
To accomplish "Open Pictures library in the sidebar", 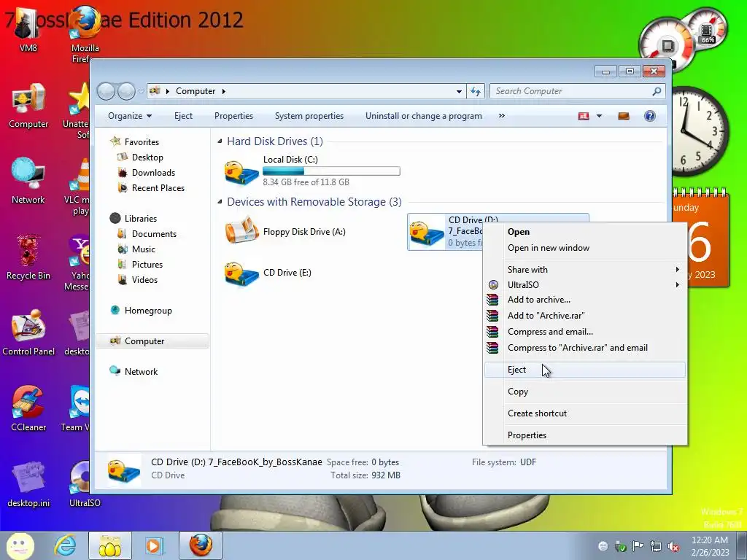I will [x=147, y=264].
